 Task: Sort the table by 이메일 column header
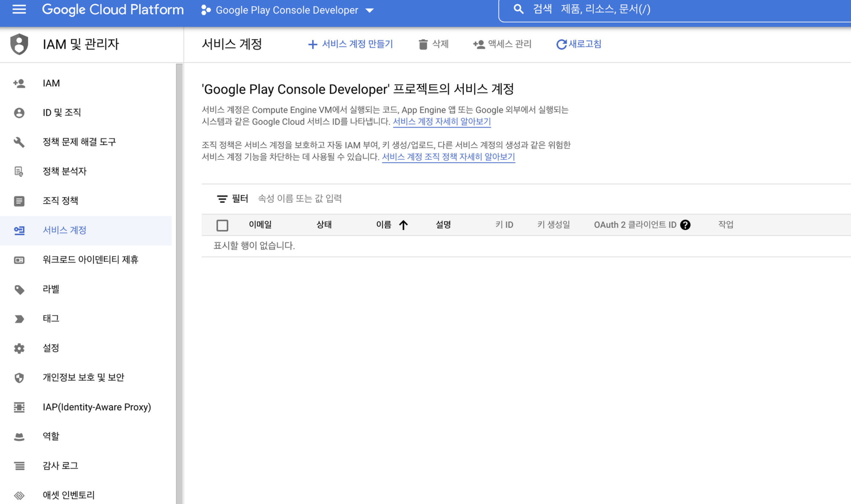260,224
